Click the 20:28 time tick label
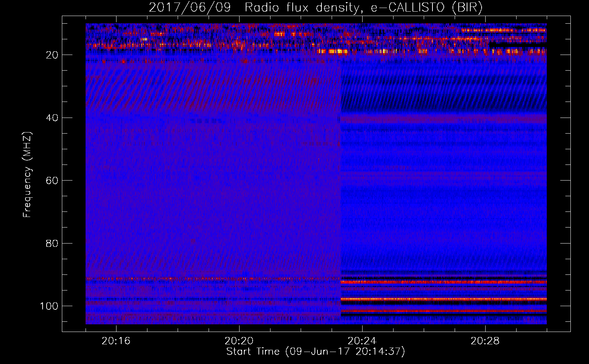Image resolution: width=589 pixels, height=364 pixels. click(x=485, y=341)
